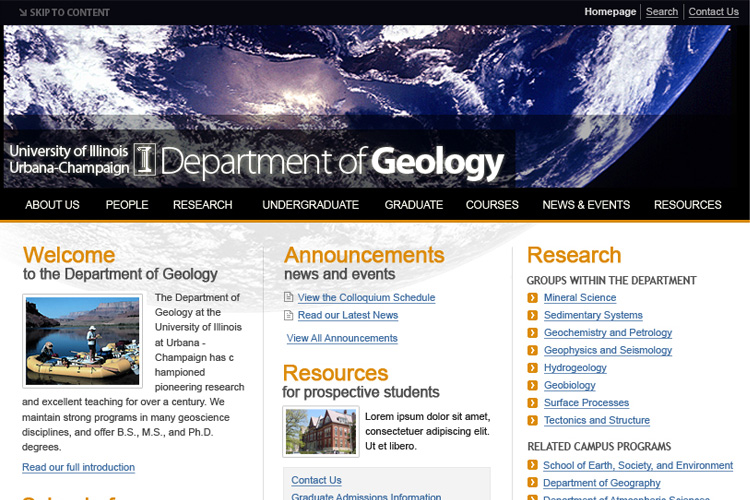Click the orange arrow beside Hydrogeology
Screen dimensions: 750x500
coord(532,368)
